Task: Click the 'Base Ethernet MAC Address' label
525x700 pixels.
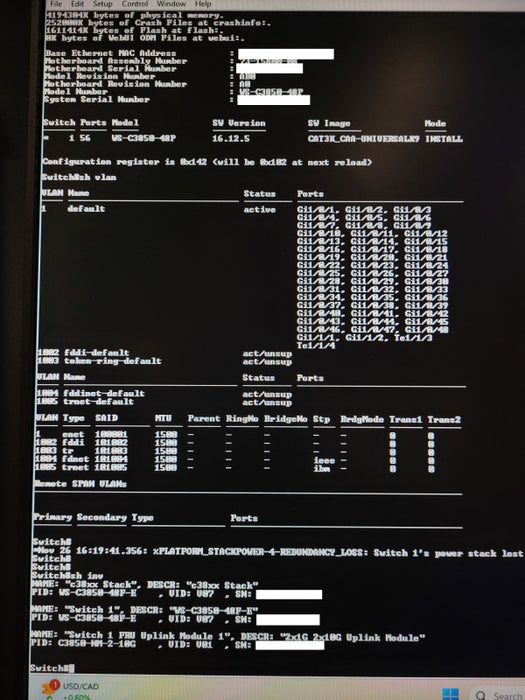Action: pyautogui.click(x=110, y=53)
